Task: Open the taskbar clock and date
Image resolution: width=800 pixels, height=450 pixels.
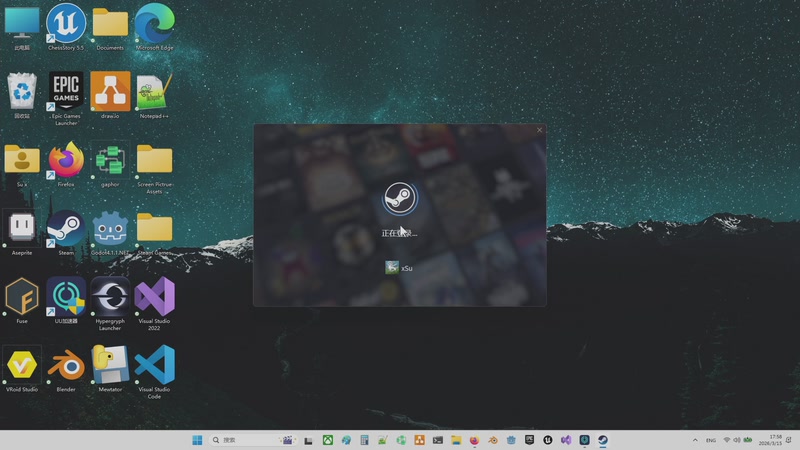Action: (x=770, y=440)
